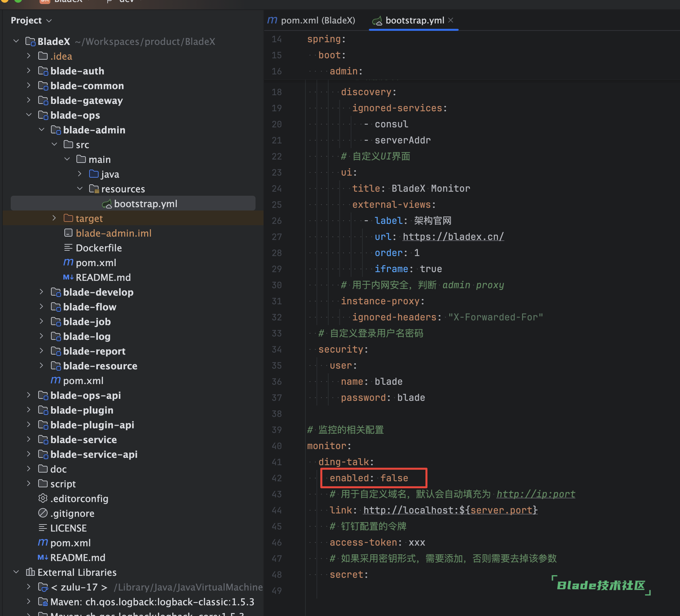
Task: Collapse the main folder
Action: coord(67,159)
